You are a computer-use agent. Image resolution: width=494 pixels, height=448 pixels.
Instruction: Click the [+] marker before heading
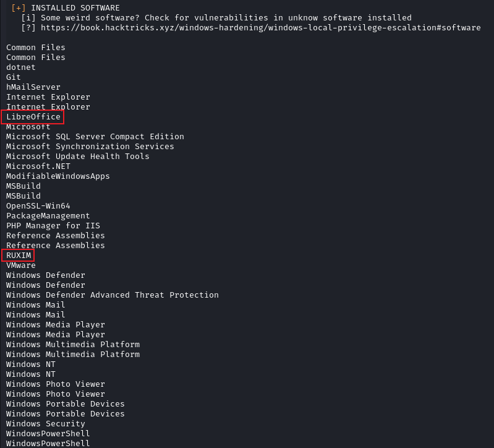[x=19, y=8]
